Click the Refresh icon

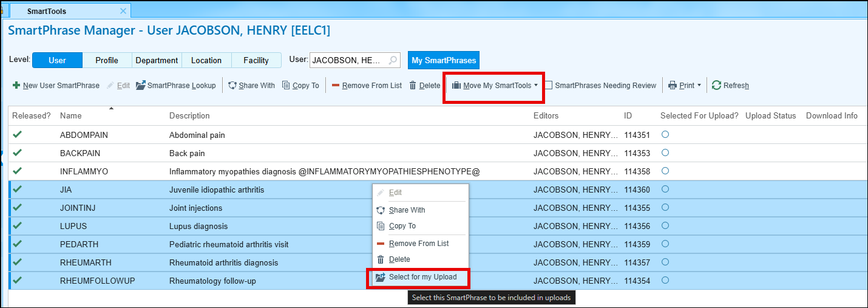coord(716,86)
